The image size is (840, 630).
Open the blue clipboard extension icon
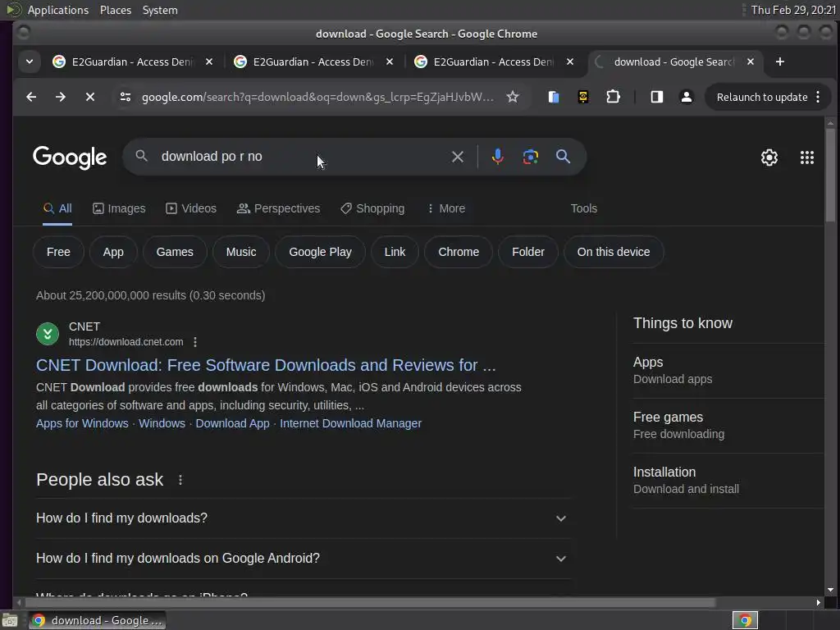click(x=554, y=97)
